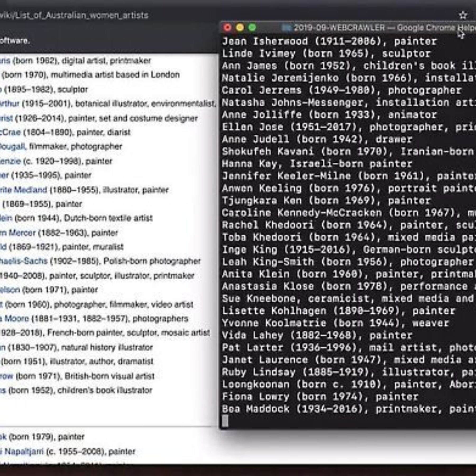Close the 2019-09-WEBCRAWLER terminal window
Image resolution: width=476 pixels, height=476 pixels.
click(227, 27)
